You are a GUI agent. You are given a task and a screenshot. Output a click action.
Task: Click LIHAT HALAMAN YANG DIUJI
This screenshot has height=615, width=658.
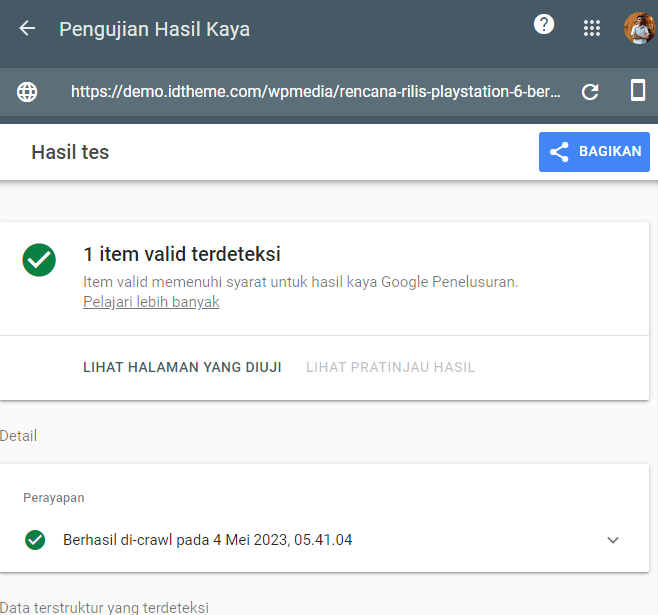click(182, 367)
